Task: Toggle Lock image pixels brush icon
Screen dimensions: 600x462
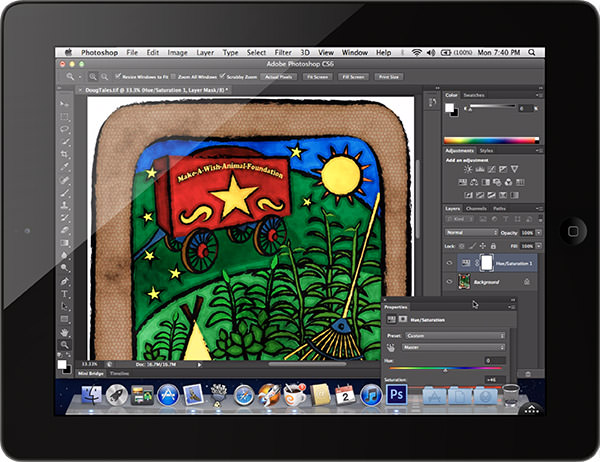Action: (x=473, y=246)
